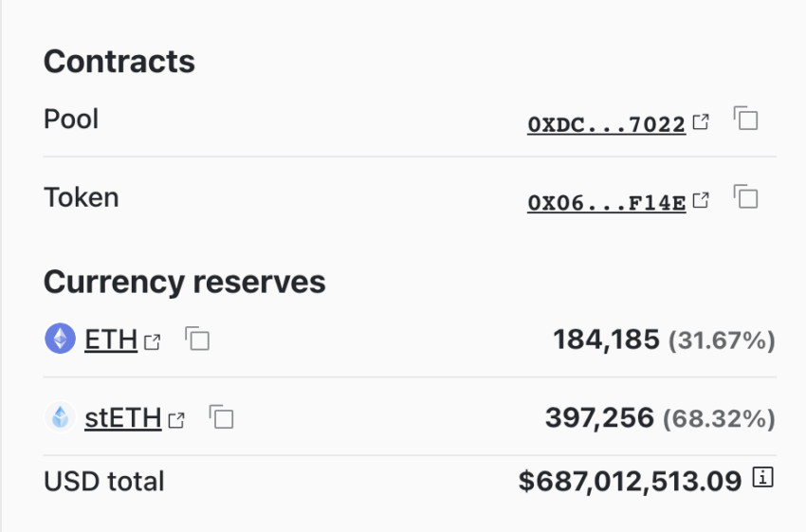This screenshot has height=532, width=806.
Task: Copy the ETH currency address
Action: tap(197, 339)
